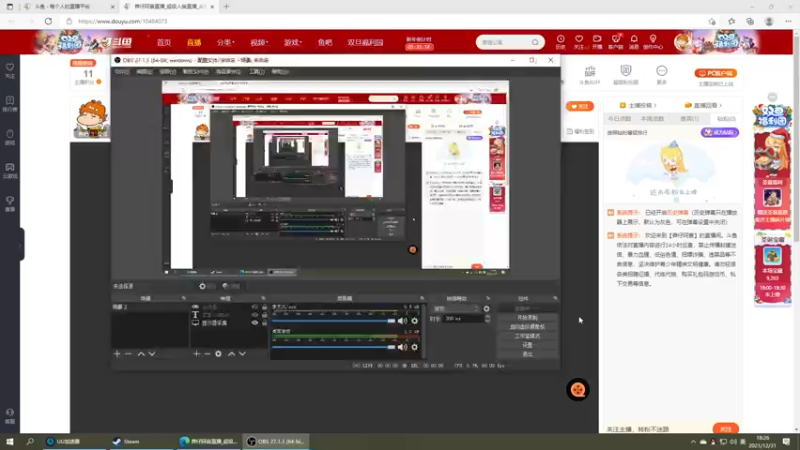Image resolution: width=800 pixels, height=450 pixels.
Task: Click the user avatar in the header
Action: [x=682, y=42]
